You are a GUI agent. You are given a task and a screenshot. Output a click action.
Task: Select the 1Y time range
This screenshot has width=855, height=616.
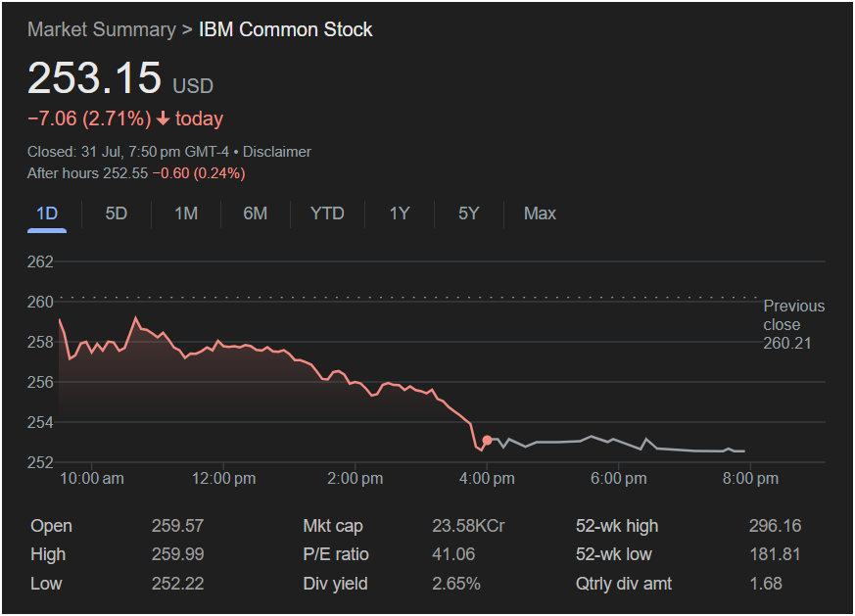400,213
